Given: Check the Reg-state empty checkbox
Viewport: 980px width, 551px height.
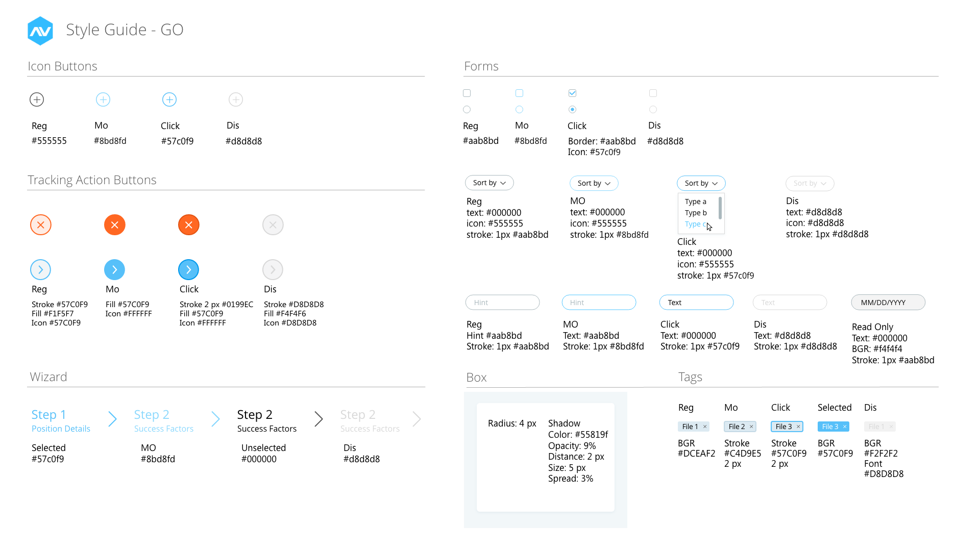Looking at the screenshot, I should 467,93.
